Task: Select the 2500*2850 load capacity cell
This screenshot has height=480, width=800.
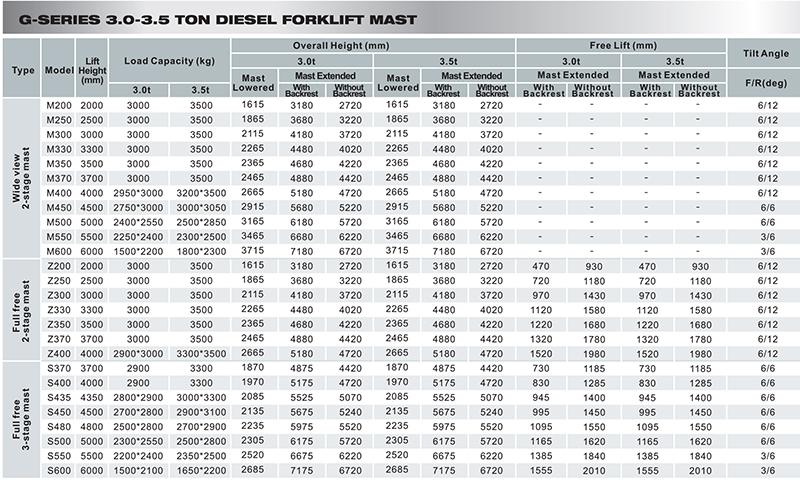Action: coord(201,222)
